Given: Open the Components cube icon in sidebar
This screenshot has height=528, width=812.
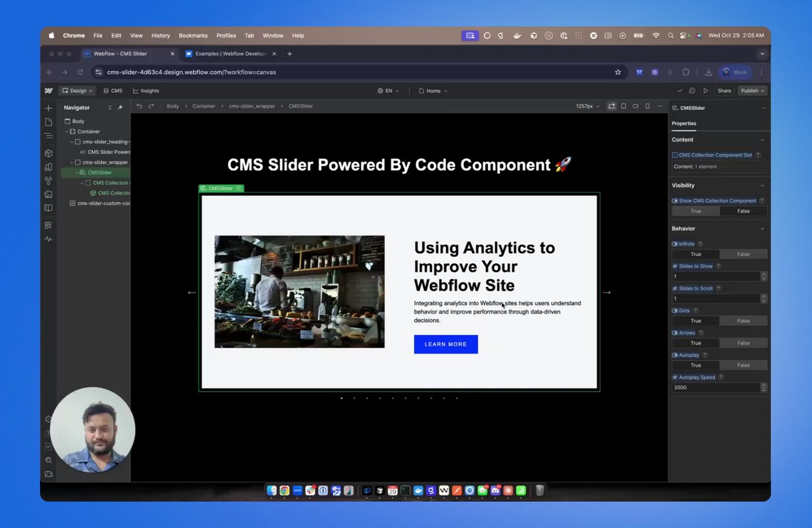Looking at the screenshot, I should click(x=48, y=153).
